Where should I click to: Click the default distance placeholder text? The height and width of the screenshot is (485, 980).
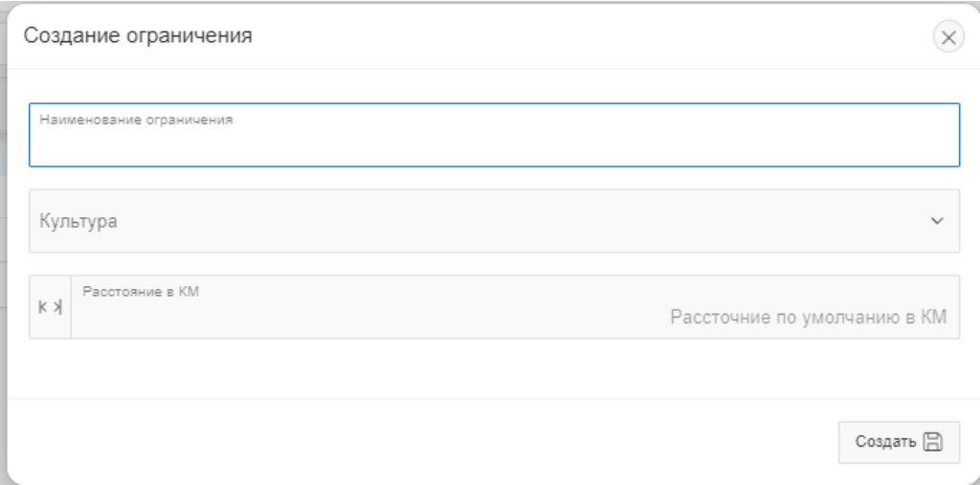coord(808,318)
